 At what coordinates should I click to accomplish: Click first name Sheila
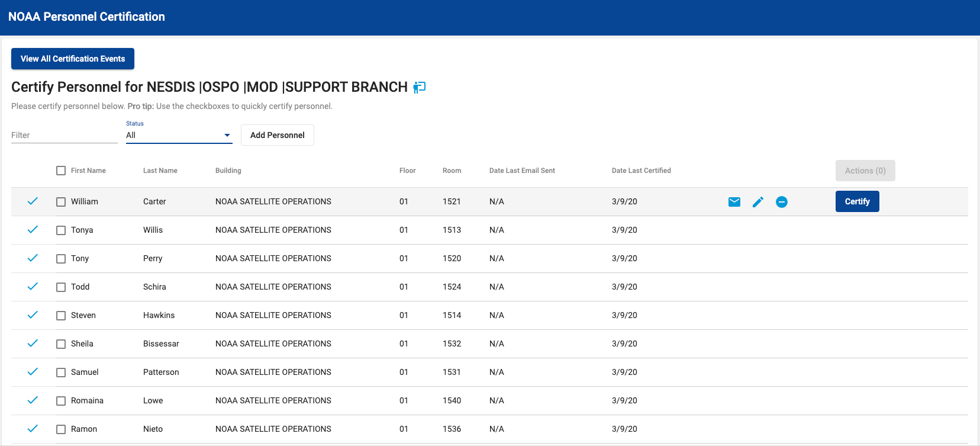[82, 344]
